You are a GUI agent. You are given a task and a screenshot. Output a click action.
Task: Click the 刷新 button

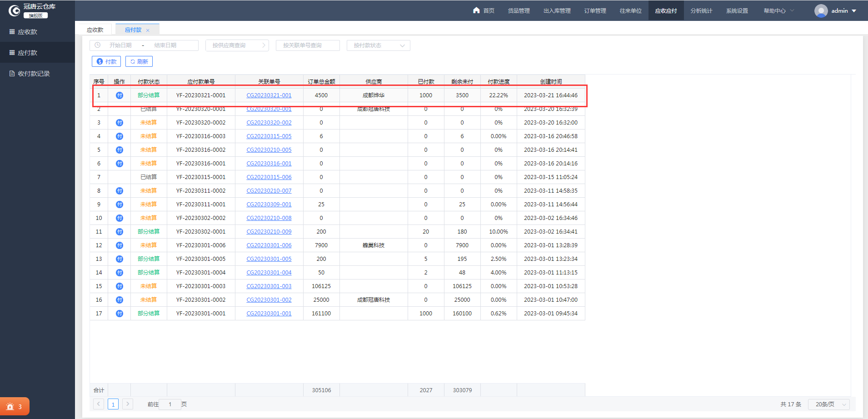[x=139, y=61]
